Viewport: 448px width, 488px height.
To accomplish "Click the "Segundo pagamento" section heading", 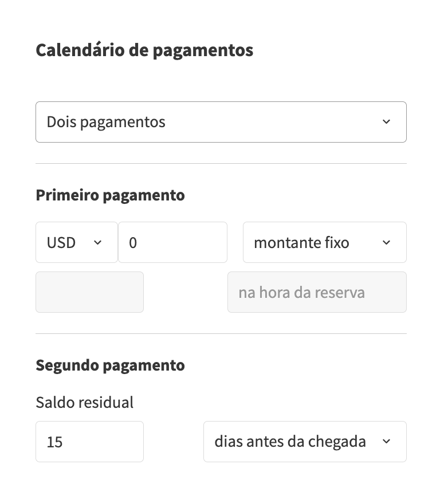I will tap(111, 365).
